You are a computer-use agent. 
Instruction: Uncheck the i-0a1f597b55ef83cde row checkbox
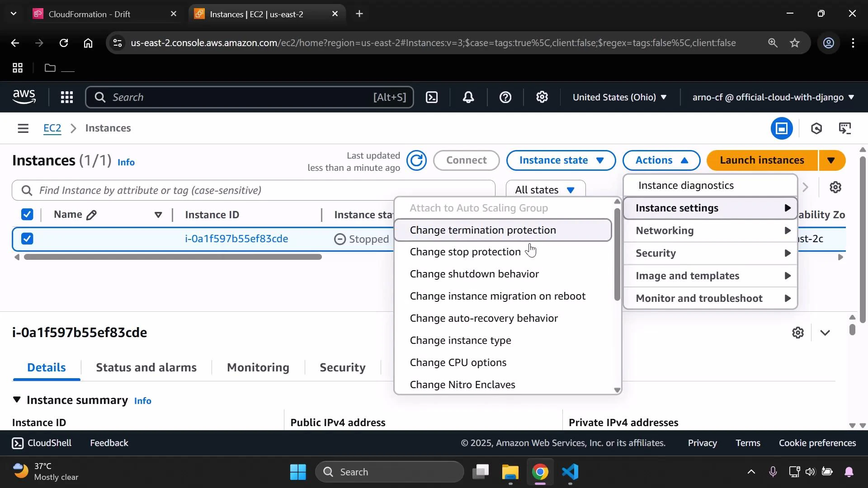click(x=27, y=239)
